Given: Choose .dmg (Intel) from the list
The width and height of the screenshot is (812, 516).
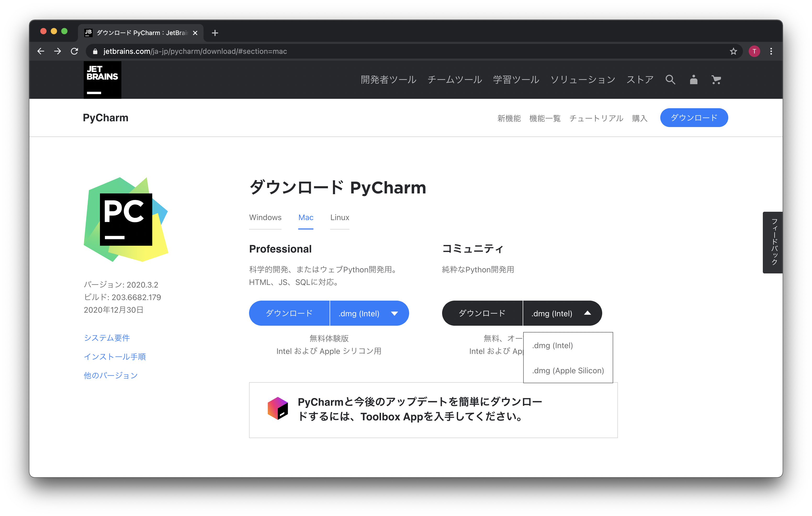Looking at the screenshot, I should (x=568, y=346).
